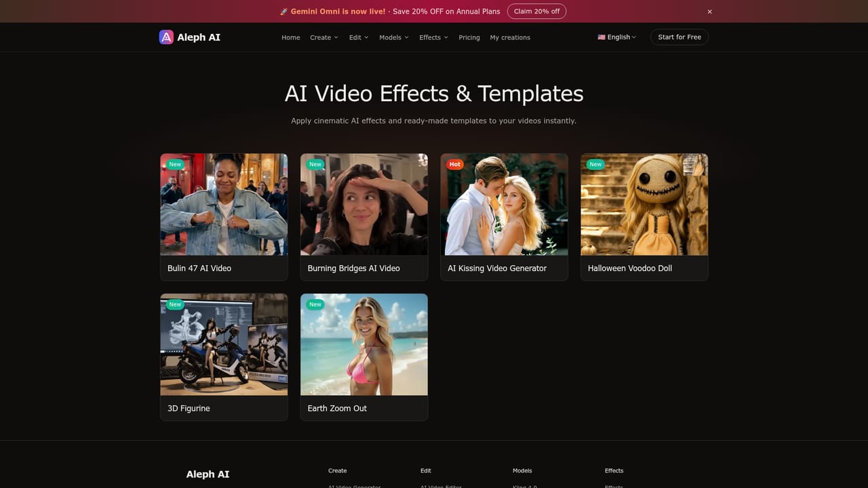868x488 pixels.
Task: Open the English language selector
Action: [617, 37]
